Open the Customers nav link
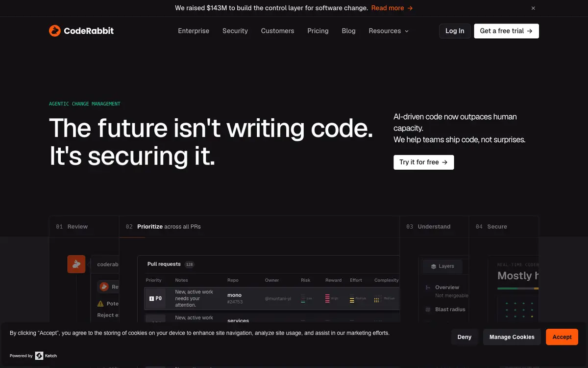The width and height of the screenshot is (588, 368). pyautogui.click(x=277, y=31)
